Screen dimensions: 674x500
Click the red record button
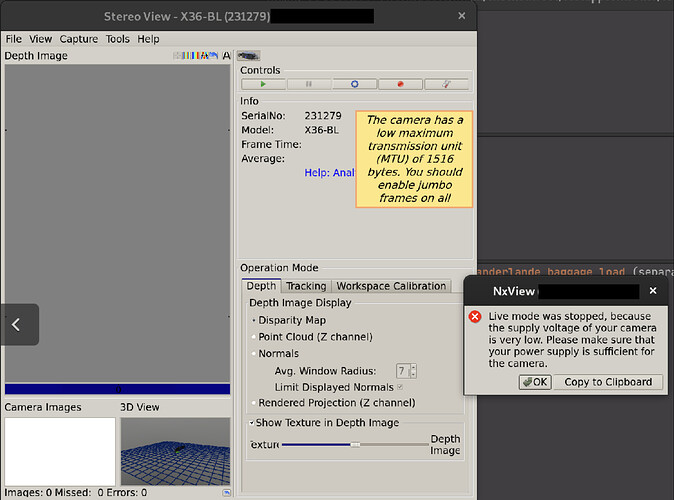(400, 85)
